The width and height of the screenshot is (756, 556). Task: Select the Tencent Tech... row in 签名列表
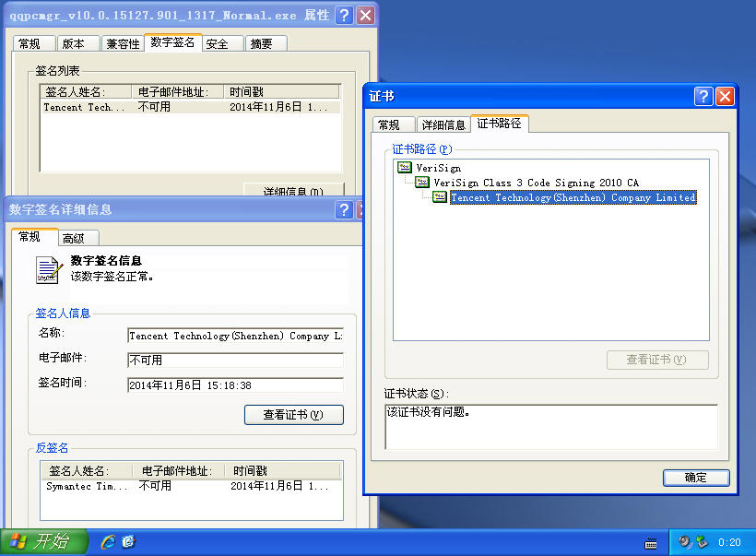pos(191,107)
